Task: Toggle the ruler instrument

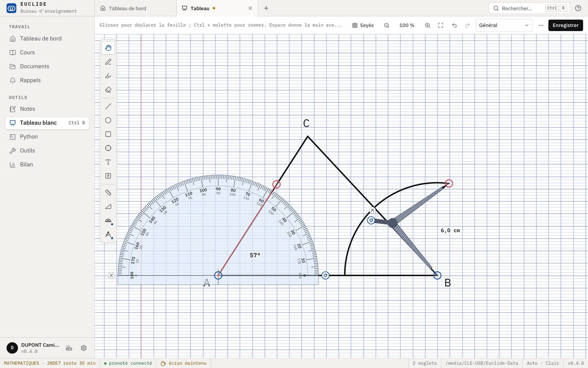Action: point(108,193)
